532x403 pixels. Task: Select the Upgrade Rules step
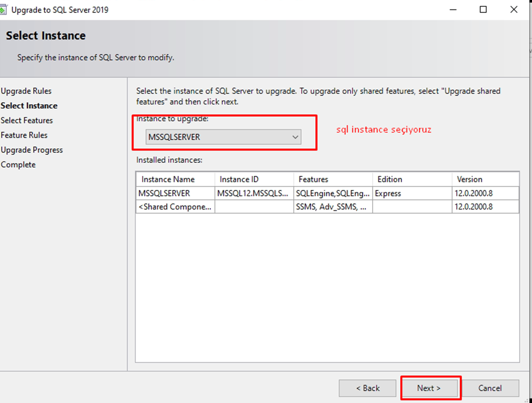tap(26, 91)
